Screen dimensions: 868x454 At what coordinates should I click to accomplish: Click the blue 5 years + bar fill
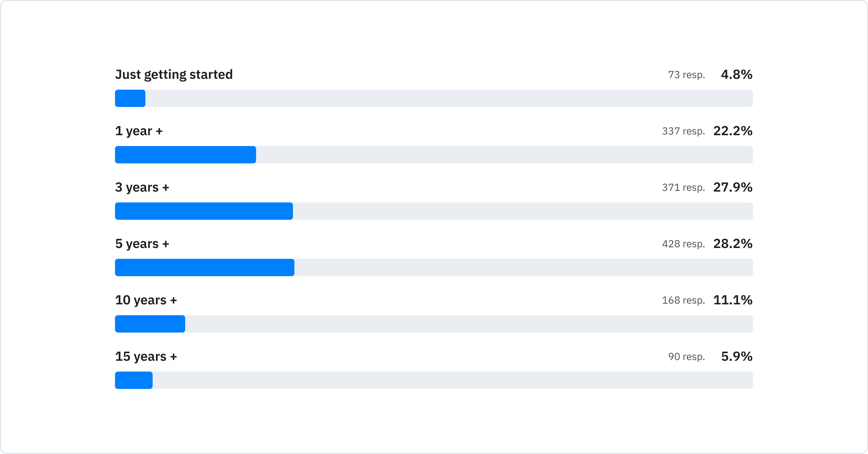(x=204, y=267)
